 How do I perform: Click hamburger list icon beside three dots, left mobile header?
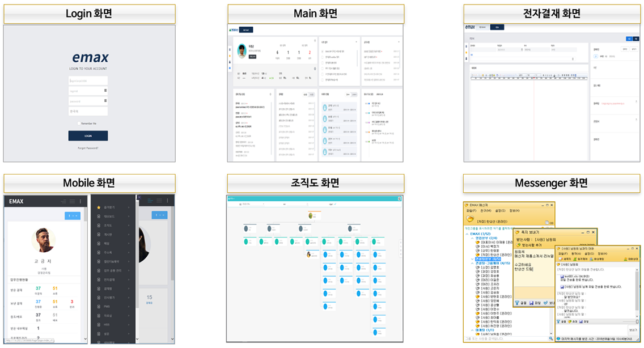pyautogui.click(x=73, y=201)
